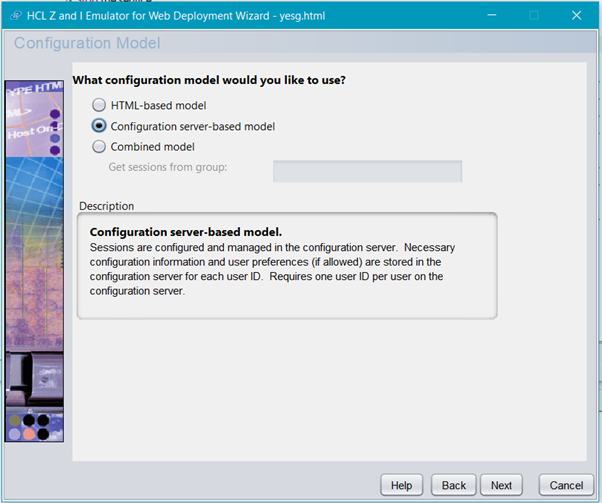Image resolution: width=602 pixels, height=503 pixels.
Task: Click the 'Configuration Model' page heading
Action: point(87,43)
